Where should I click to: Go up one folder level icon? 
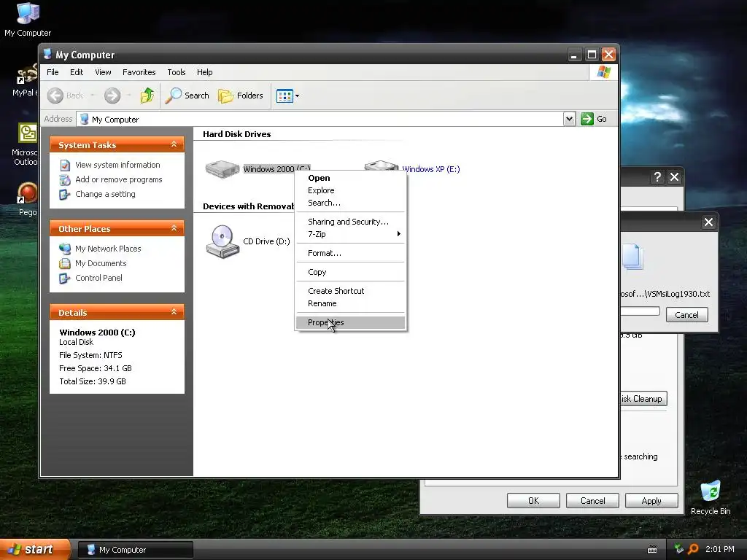[147, 96]
